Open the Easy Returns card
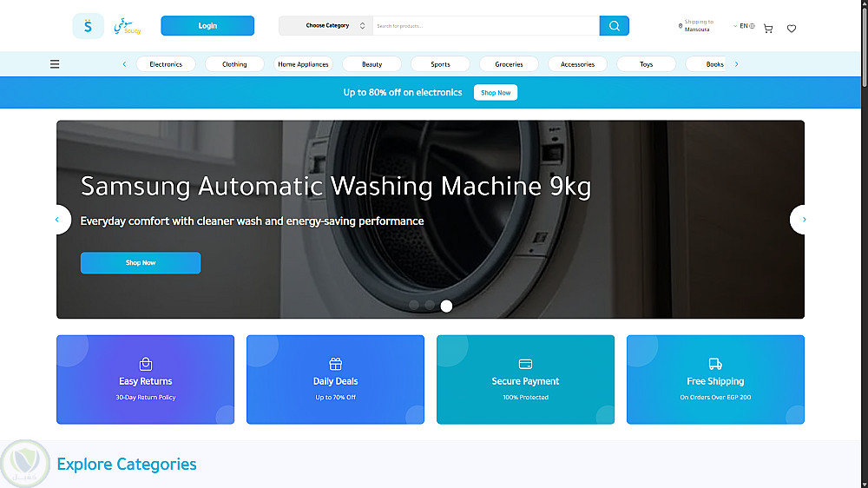 click(146, 379)
